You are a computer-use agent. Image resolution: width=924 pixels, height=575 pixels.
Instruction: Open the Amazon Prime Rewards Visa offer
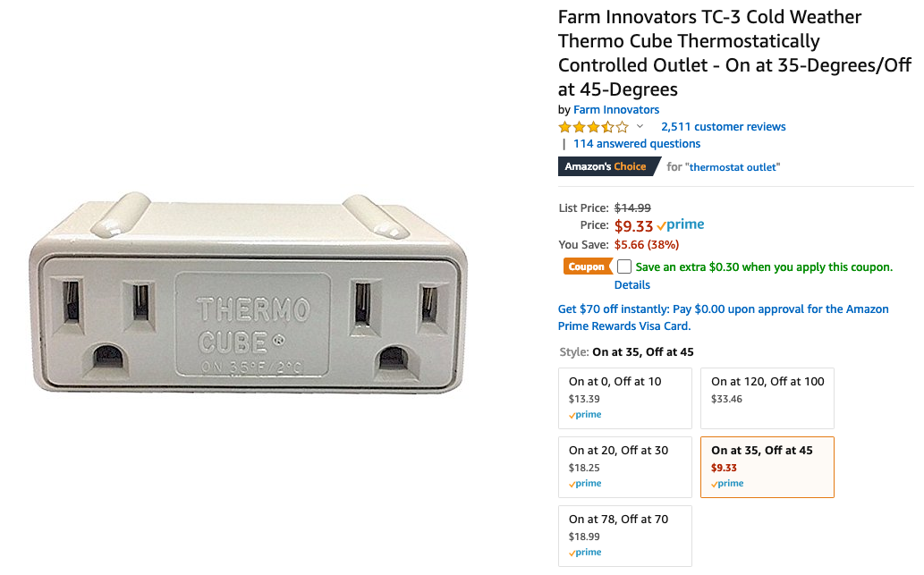pyautogui.click(x=723, y=317)
